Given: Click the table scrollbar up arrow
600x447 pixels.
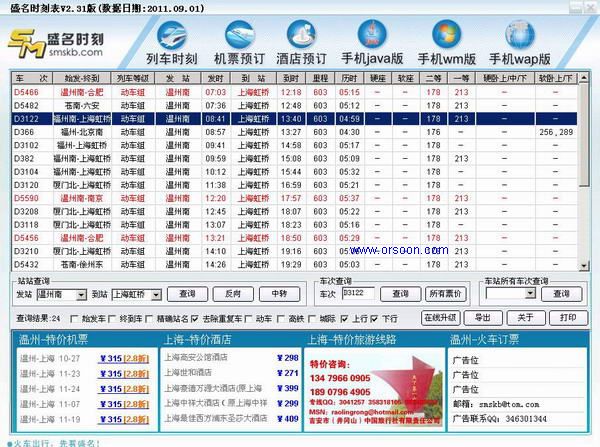Looking at the screenshot, I should [584, 78].
